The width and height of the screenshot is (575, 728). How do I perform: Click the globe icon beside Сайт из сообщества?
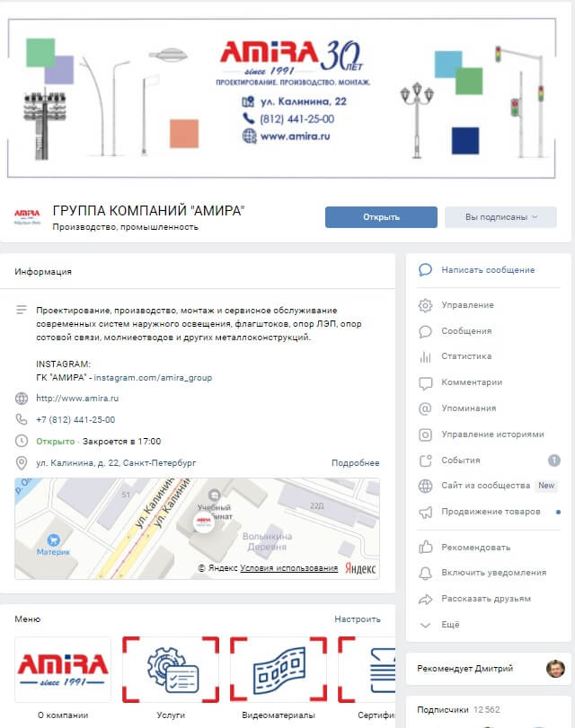point(425,486)
